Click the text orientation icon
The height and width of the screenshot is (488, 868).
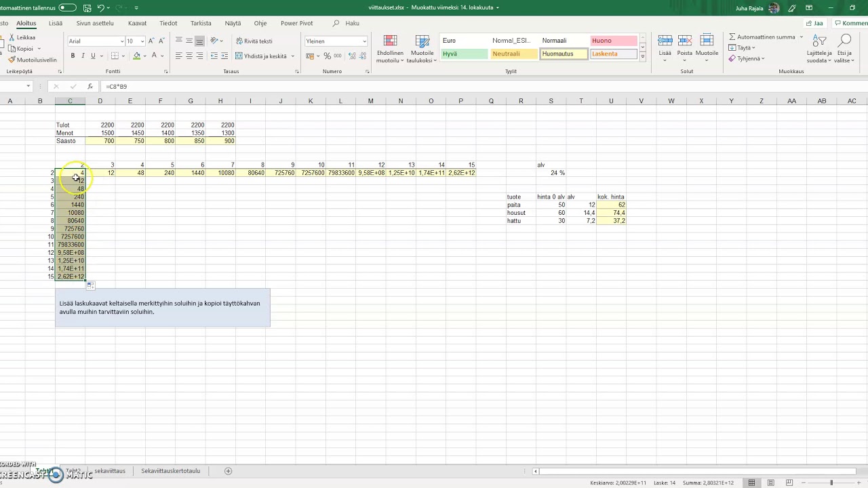coord(214,41)
